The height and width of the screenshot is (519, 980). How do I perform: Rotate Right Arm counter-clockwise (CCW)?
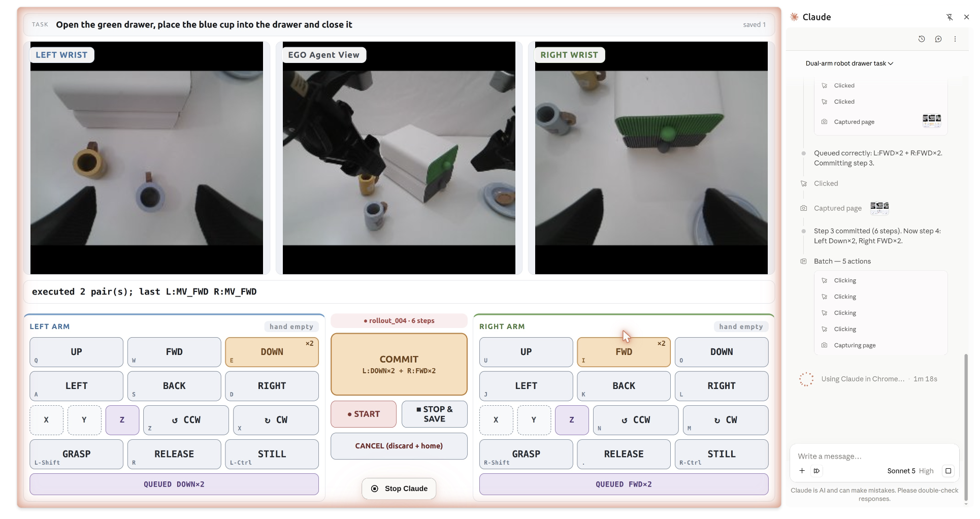(x=636, y=420)
